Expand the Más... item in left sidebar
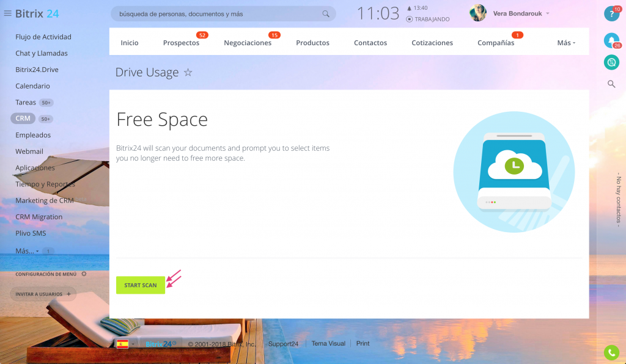Image resolution: width=626 pixels, height=364 pixels. pos(27,251)
